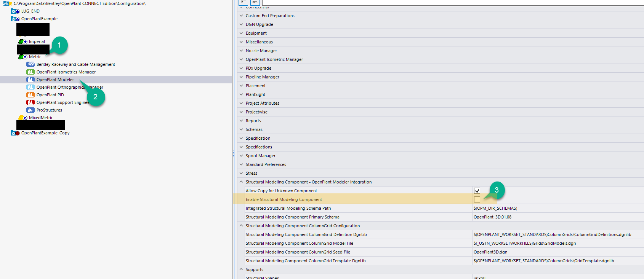Viewport: 644px width, 279px height.
Task: Expand the Spool Manager category
Action: [241, 156]
